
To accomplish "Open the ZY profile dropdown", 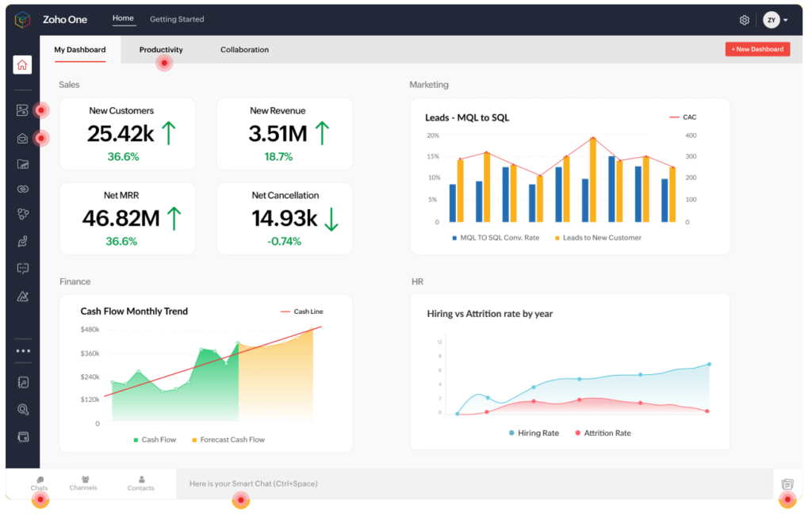I will coord(773,19).
